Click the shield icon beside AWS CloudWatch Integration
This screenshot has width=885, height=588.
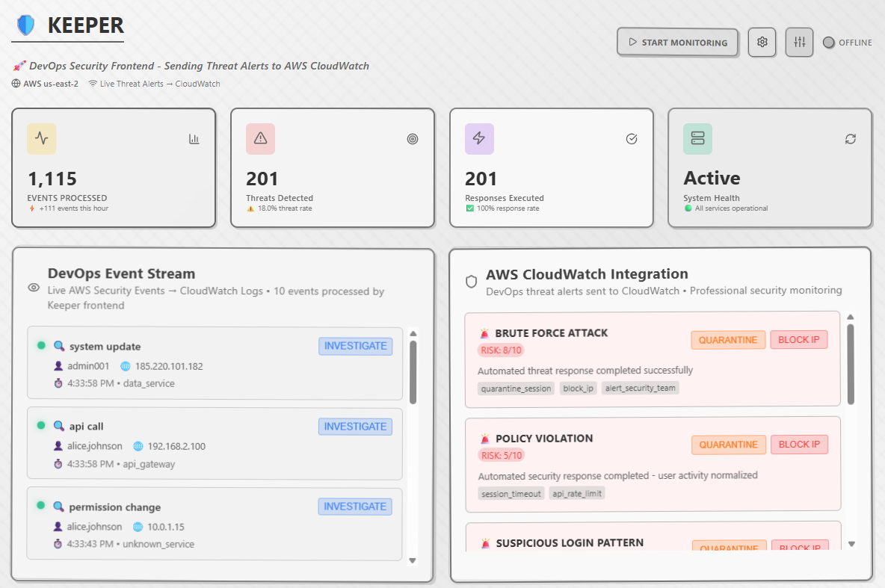pyautogui.click(x=472, y=282)
